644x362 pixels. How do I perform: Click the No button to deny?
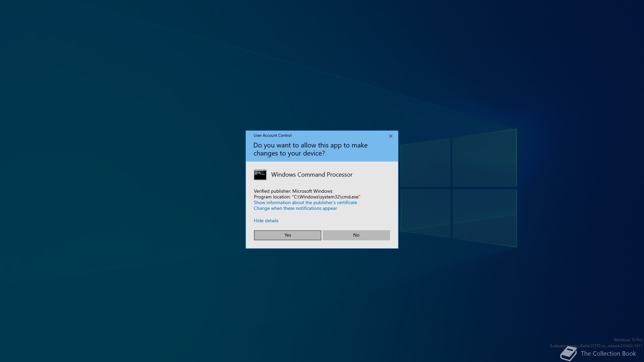[356, 235]
